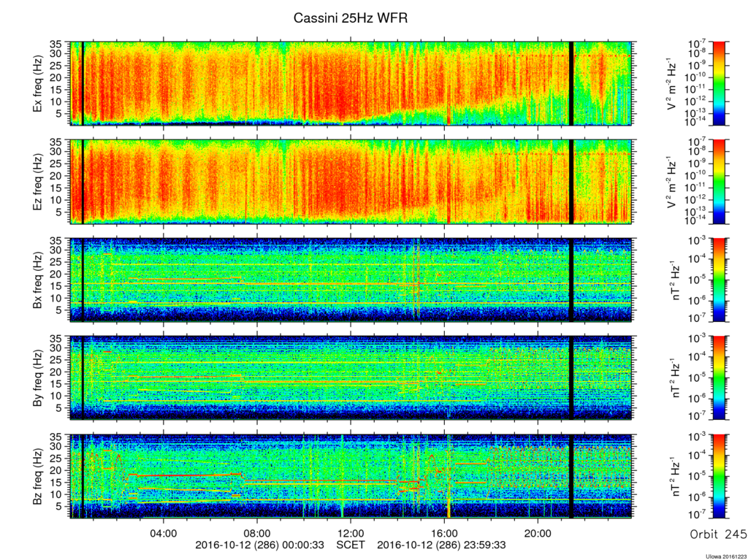Click the "SCET" axis label
Screen dimensions: 748x560
click(351, 545)
